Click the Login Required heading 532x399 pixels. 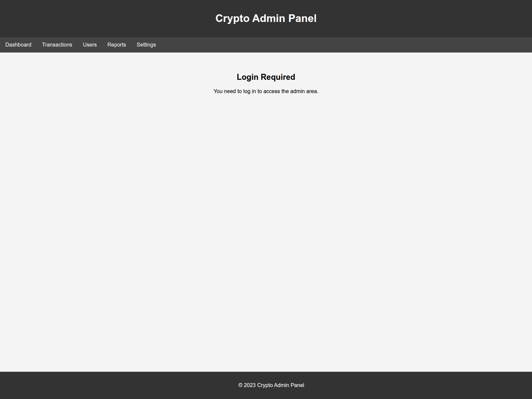[266, 77]
